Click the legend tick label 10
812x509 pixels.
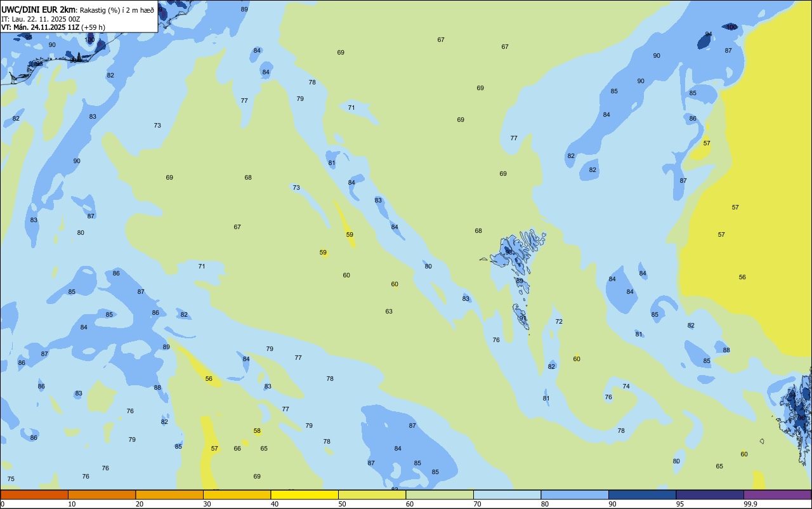tap(72, 504)
